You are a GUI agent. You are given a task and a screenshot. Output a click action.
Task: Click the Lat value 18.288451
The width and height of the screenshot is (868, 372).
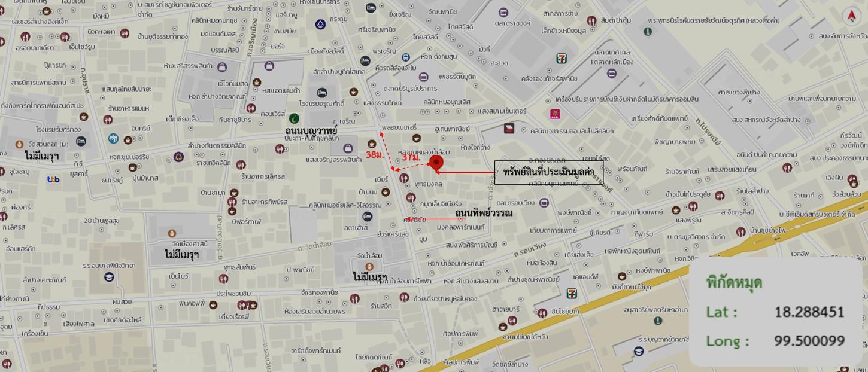(x=809, y=312)
